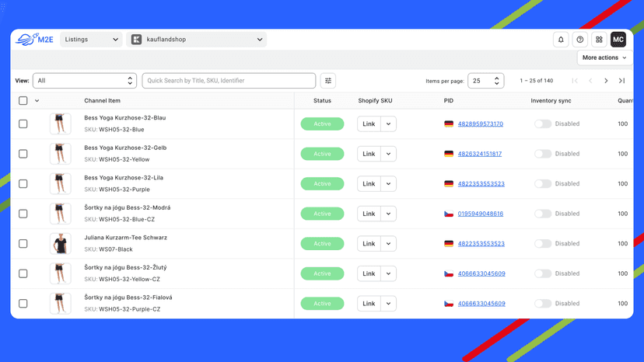
Task: Enable inventory sync for WSH05-32-Purple row
Action: (543, 184)
